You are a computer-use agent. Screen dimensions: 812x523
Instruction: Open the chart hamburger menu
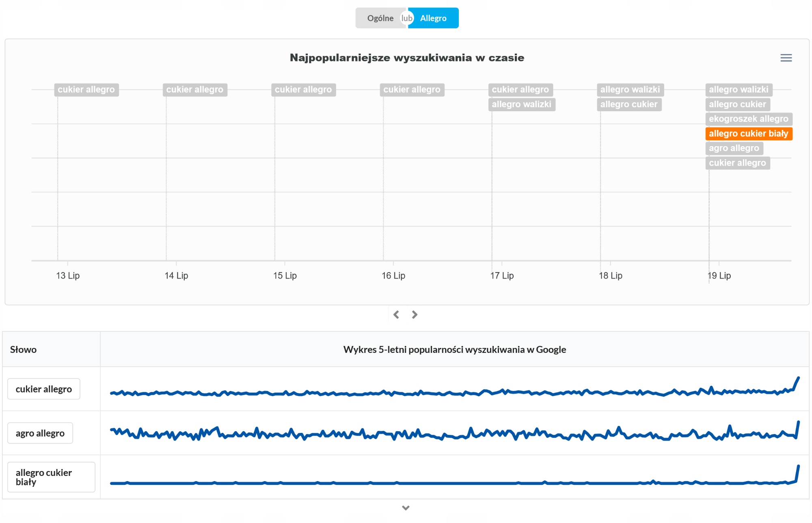pos(786,58)
